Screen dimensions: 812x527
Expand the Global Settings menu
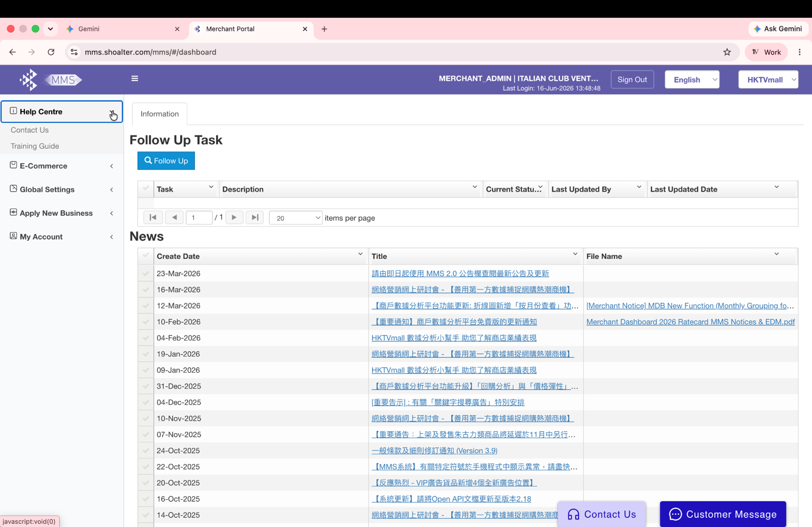61,189
